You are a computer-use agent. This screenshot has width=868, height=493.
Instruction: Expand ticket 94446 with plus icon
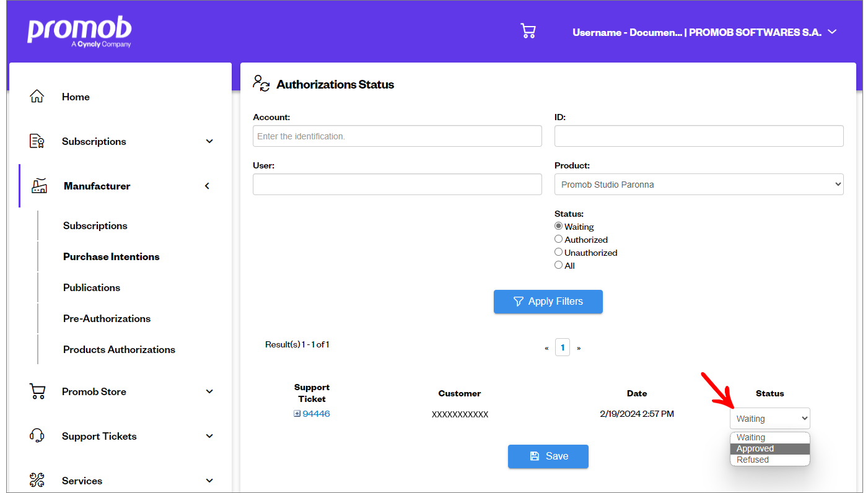(297, 414)
